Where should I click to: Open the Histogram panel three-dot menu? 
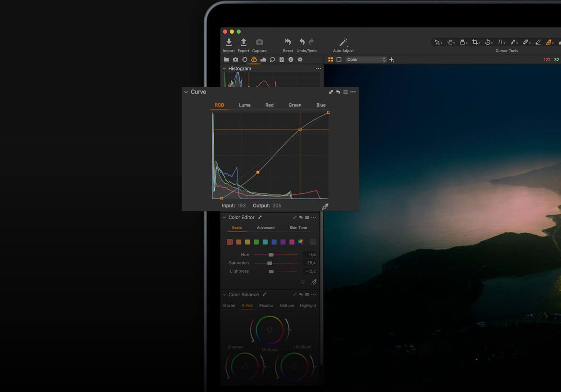point(318,68)
